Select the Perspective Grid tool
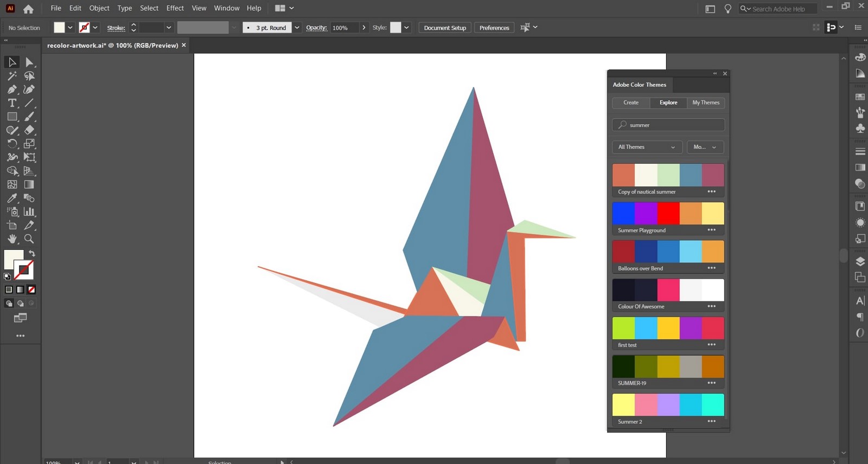Image resolution: width=868 pixels, height=464 pixels. pos(29,171)
